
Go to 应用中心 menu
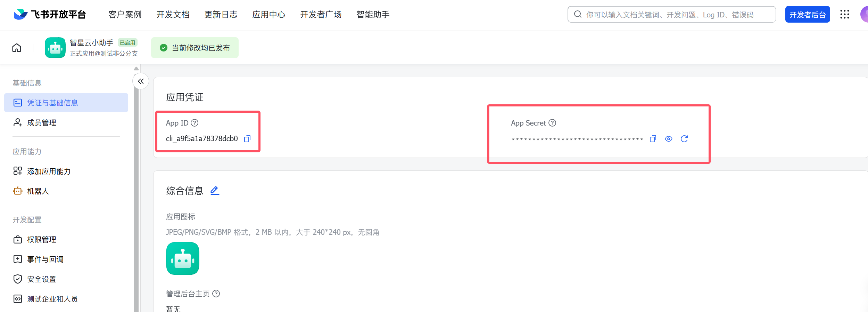(268, 14)
